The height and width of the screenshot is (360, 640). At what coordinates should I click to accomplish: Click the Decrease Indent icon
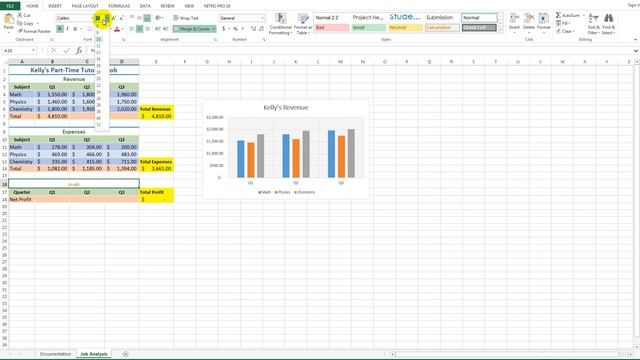tap(158, 29)
